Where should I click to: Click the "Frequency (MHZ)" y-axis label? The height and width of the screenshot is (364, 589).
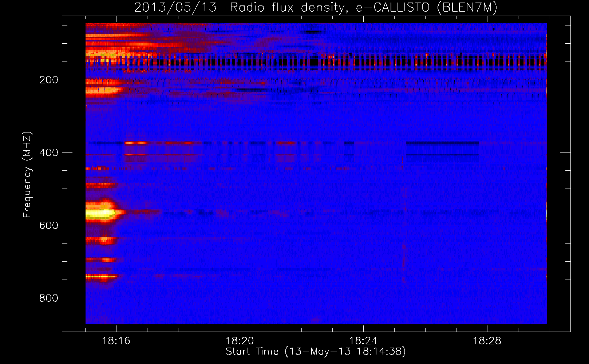(x=27, y=175)
